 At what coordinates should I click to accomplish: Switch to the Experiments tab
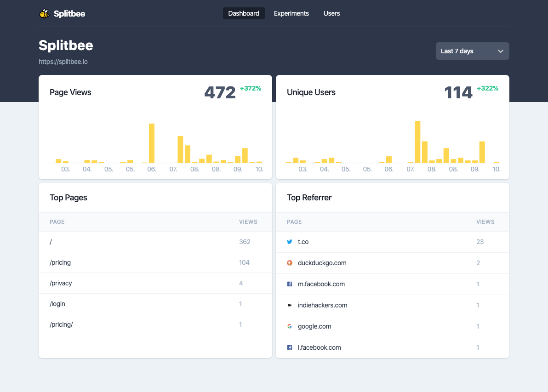[291, 13]
